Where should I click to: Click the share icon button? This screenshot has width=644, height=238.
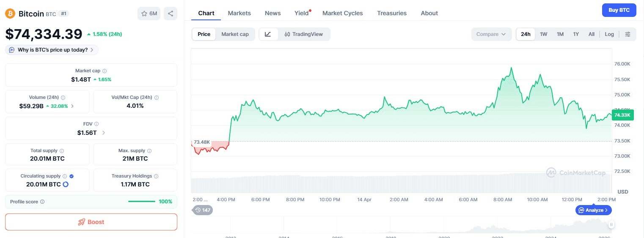[x=171, y=14]
